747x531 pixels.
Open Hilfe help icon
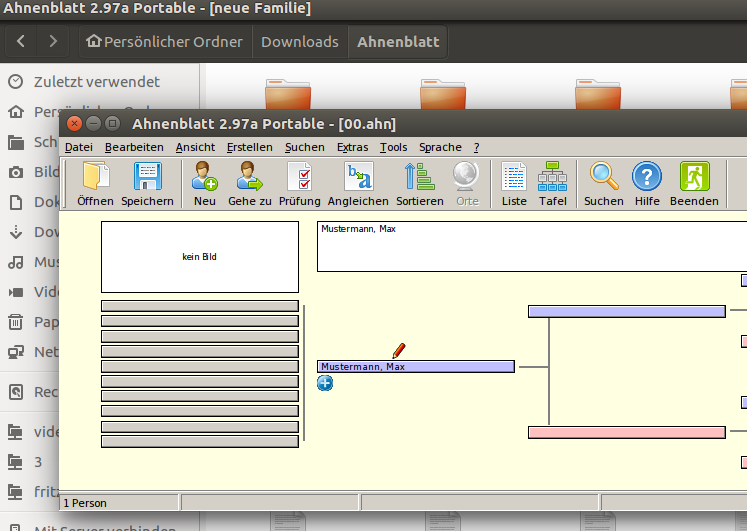pos(647,184)
